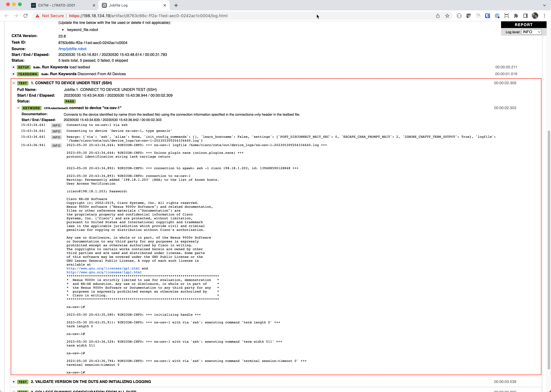Image resolution: width=551 pixels, height=392 pixels.
Task: Click test title 1. CONNECT TO DEVICE UNDER TEST
Action: (x=71, y=83)
